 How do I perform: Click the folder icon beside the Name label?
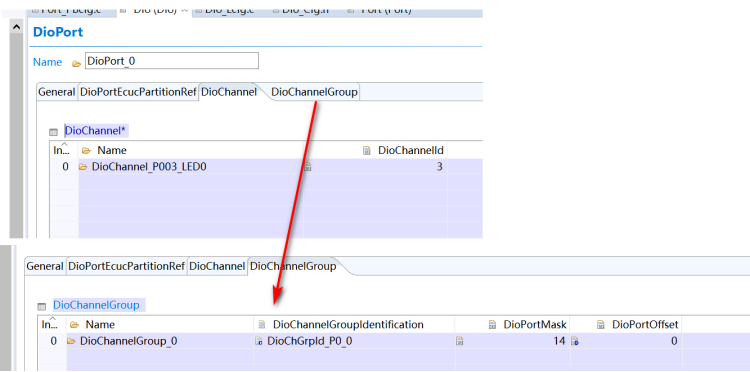click(x=76, y=63)
